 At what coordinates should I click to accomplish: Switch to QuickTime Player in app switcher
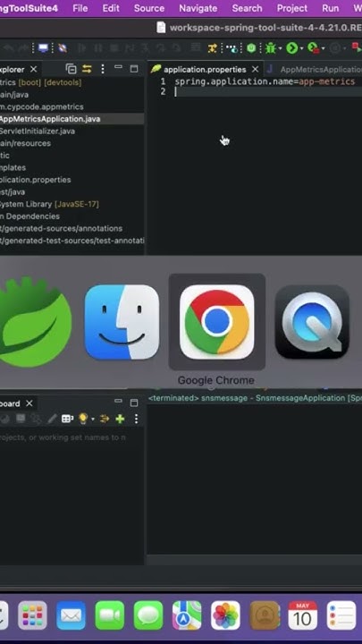312,322
